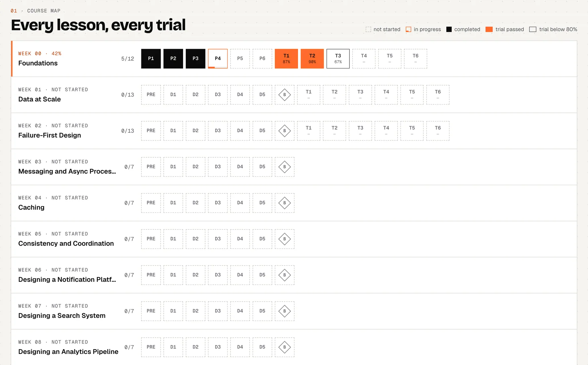Open trial T1 in Failure-First Design

click(x=309, y=131)
